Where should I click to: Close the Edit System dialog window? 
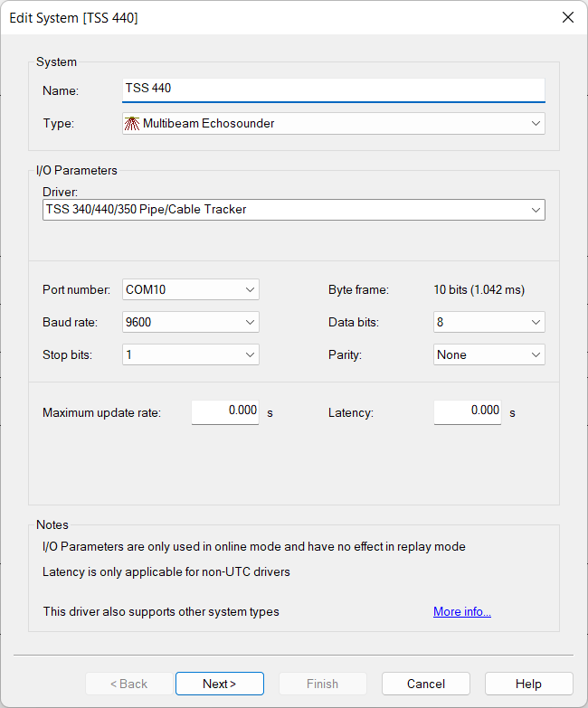567,17
